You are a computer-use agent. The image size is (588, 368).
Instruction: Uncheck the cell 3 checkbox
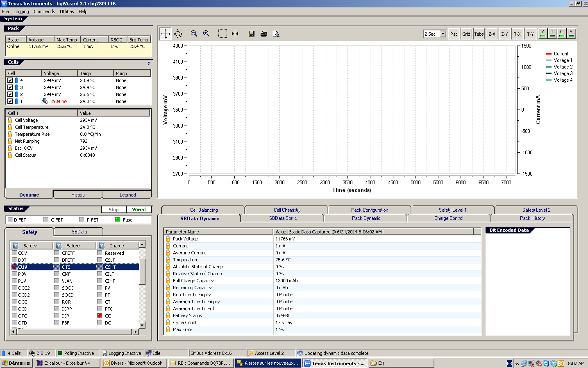tap(10, 87)
